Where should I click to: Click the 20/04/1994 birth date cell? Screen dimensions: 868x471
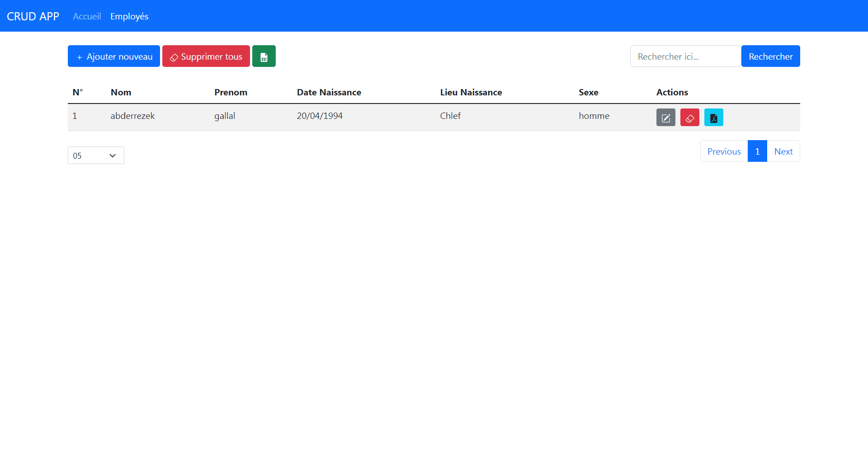pos(320,116)
